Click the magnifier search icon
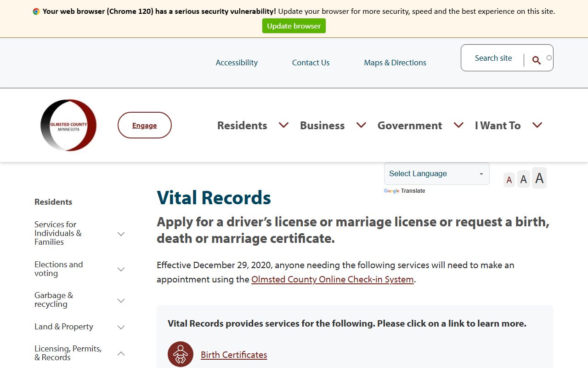The width and height of the screenshot is (588, 368). click(x=536, y=60)
